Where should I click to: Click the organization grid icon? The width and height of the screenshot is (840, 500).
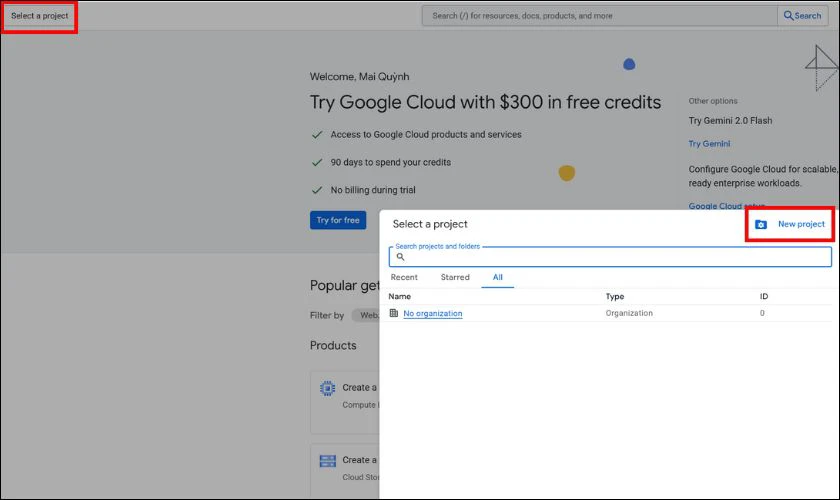coord(394,313)
